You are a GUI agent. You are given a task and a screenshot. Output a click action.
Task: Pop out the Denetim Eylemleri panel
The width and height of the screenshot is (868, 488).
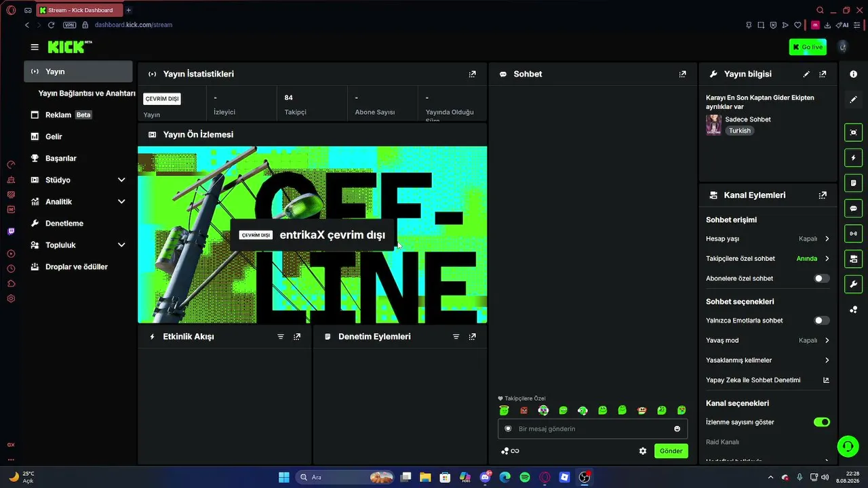click(x=472, y=337)
